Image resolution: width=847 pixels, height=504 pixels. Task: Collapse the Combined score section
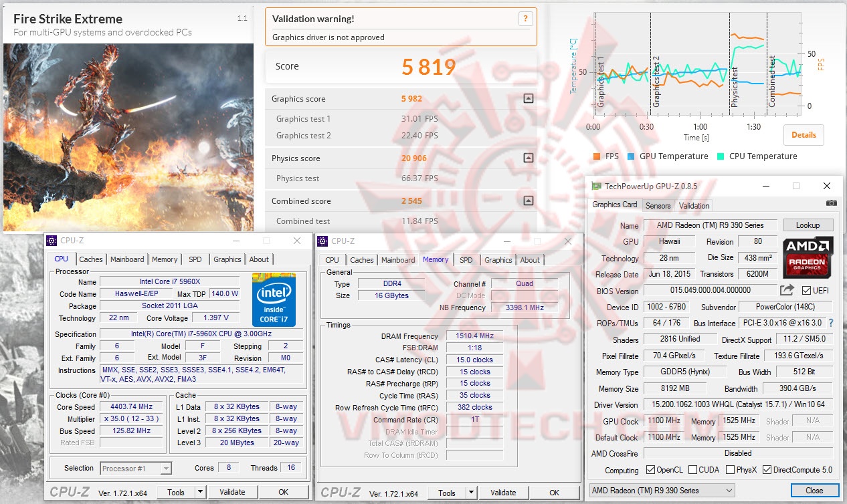529,201
